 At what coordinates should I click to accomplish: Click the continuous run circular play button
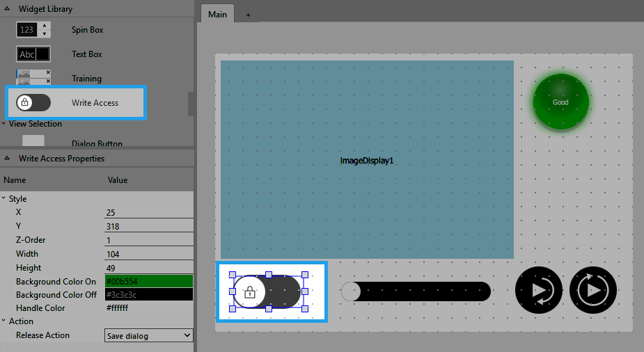click(593, 290)
